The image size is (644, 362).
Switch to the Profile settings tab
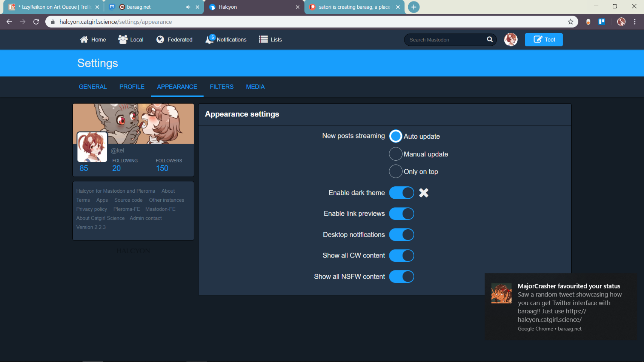click(132, 87)
